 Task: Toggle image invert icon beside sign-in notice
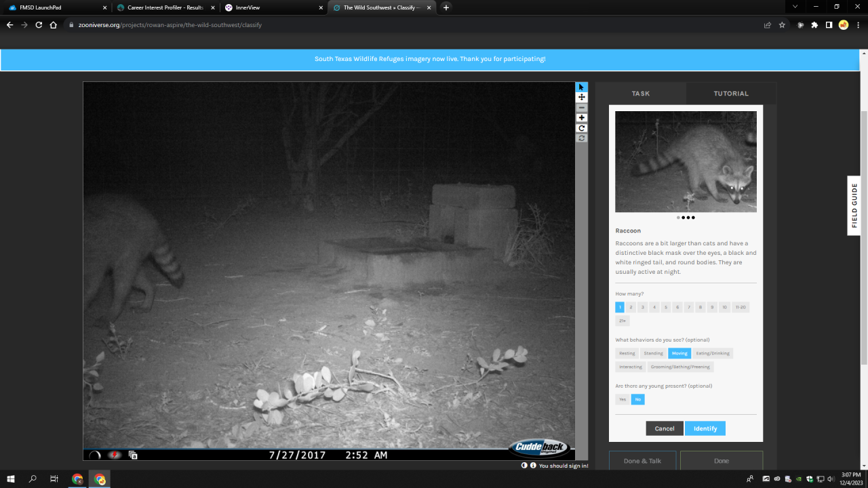click(524, 466)
